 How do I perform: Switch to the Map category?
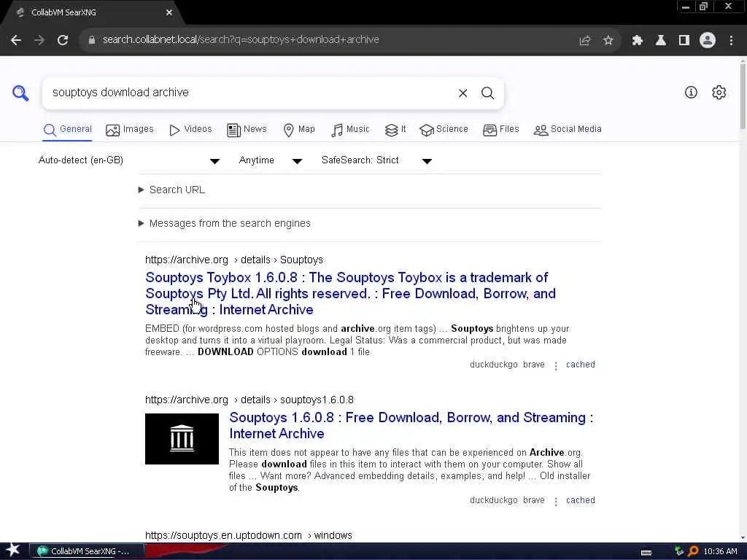(298, 130)
